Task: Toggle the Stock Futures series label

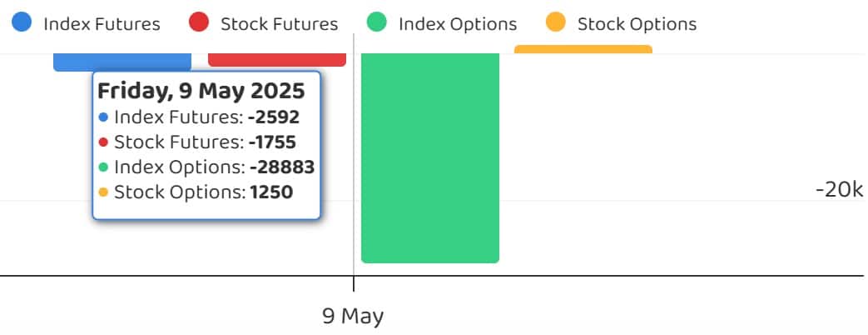Action: [279, 24]
